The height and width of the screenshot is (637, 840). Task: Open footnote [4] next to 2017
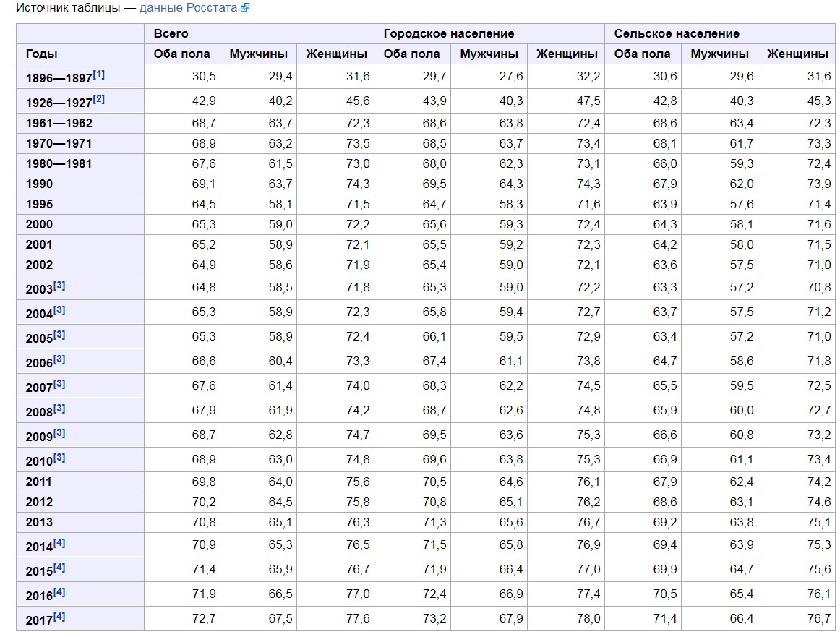point(59,617)
